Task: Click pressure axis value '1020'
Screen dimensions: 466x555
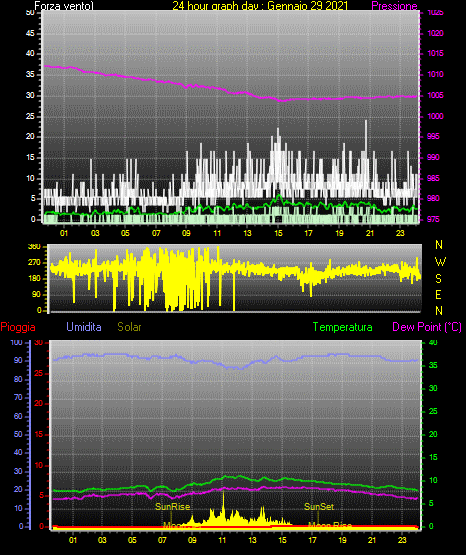Action: click(435, 33)
